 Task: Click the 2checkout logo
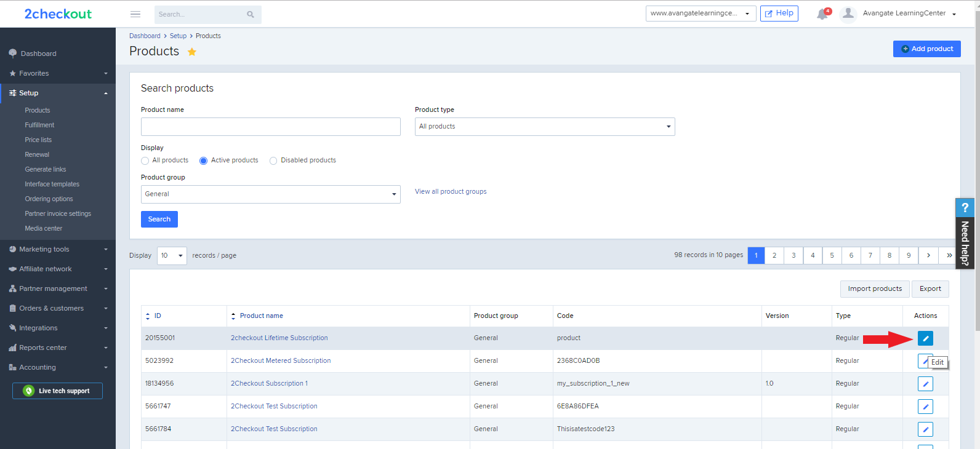(x=58, y=14)
